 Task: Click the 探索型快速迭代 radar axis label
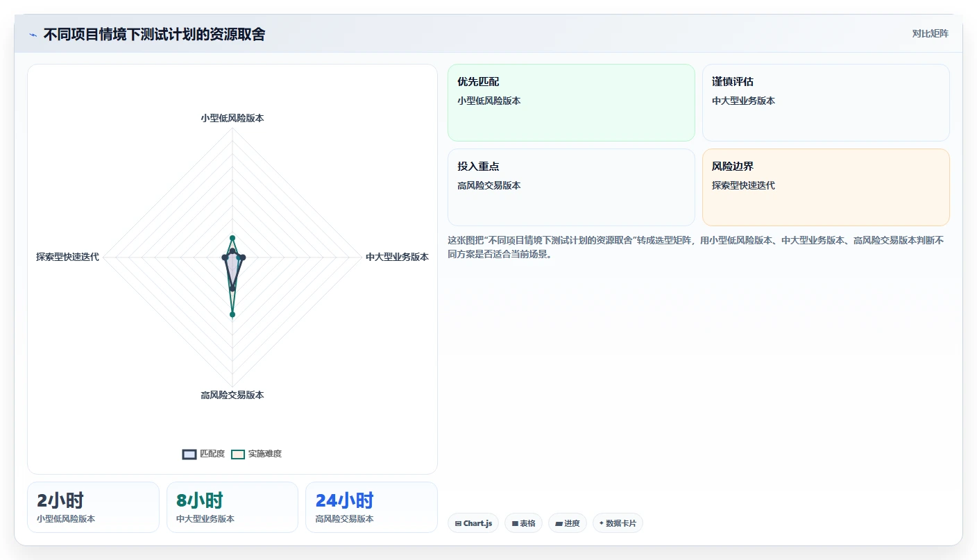[x=67, y=257]
